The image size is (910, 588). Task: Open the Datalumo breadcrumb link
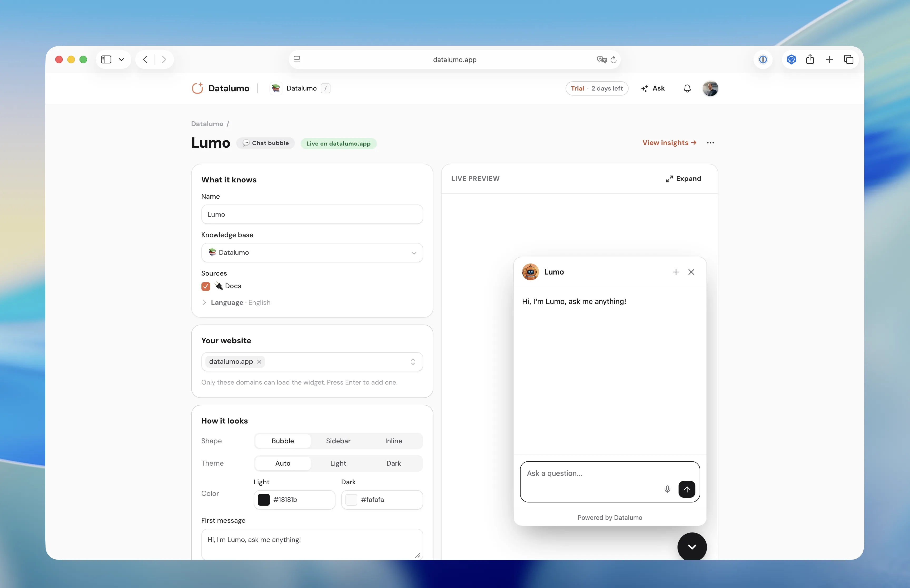pyautogui.click(x=207, y=124)
